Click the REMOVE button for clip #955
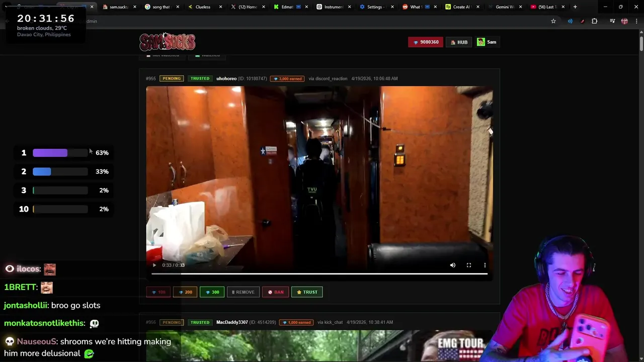 pos(243,292)
